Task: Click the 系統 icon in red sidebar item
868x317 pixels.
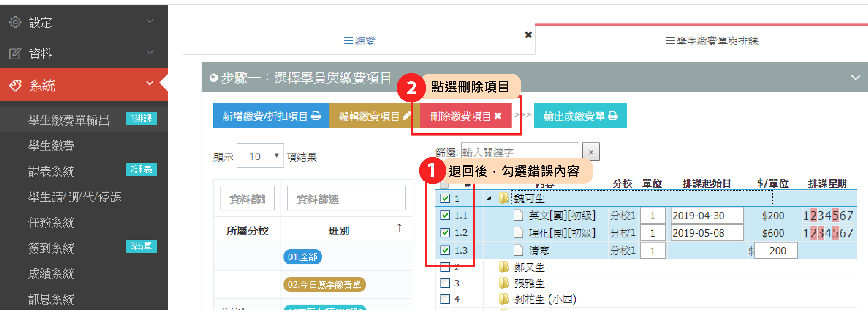Action: click(x=15, y=85)
